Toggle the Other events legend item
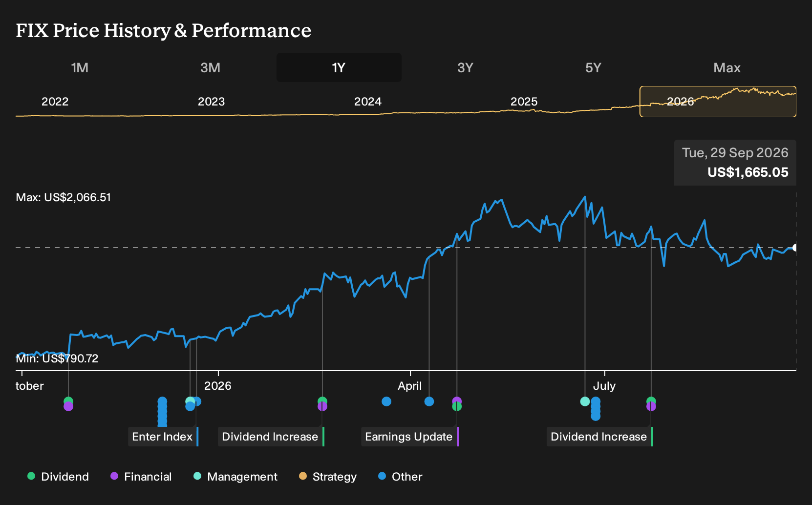 tap(400, 476)
